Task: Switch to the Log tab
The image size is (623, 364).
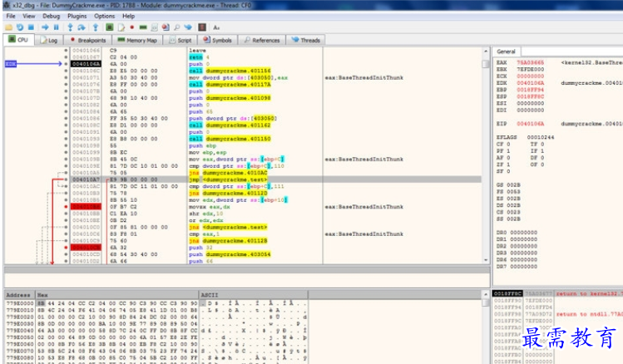Action: [49, 40]
